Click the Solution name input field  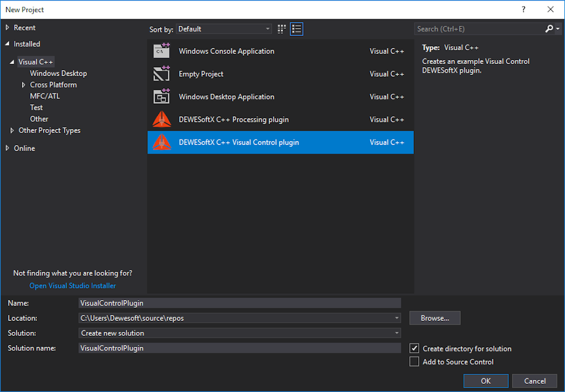point(239,348)
